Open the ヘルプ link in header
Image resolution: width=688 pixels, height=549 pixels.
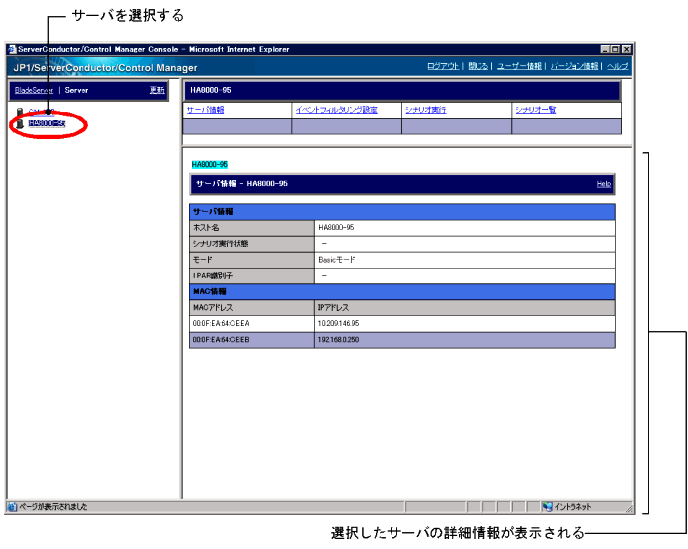point(617,66)
